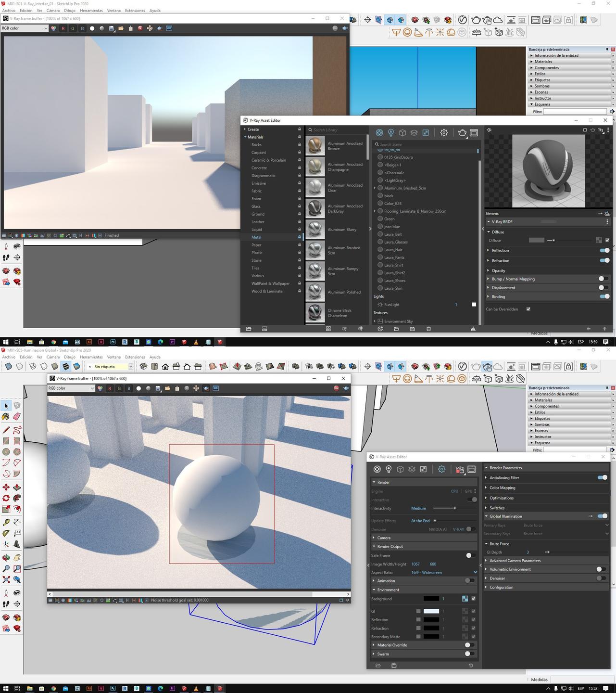Purge unused materials with broom icon
616x693 pixels.
[x=473, y=329]
